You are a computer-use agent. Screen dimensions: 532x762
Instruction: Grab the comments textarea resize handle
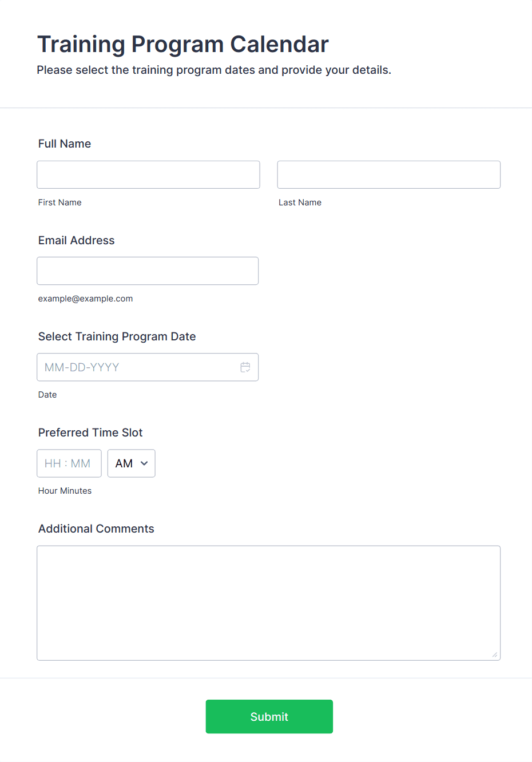click(x=495, y=654)
